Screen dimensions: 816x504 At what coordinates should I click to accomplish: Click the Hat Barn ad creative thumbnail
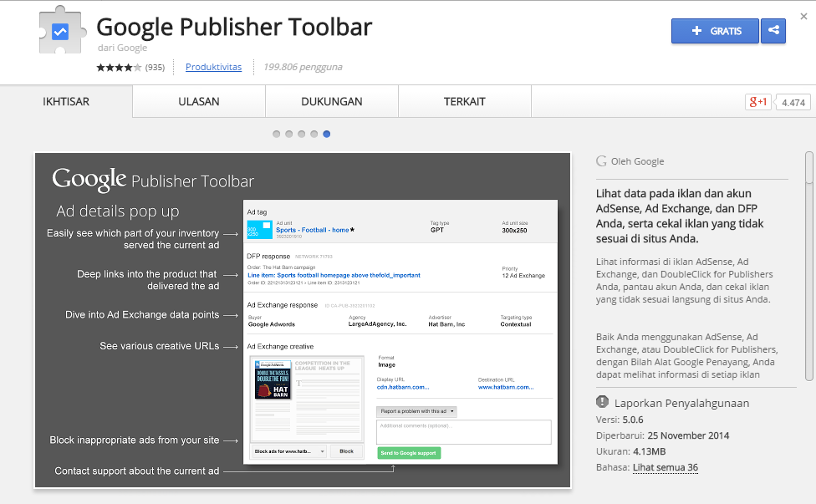coord(273,379)
